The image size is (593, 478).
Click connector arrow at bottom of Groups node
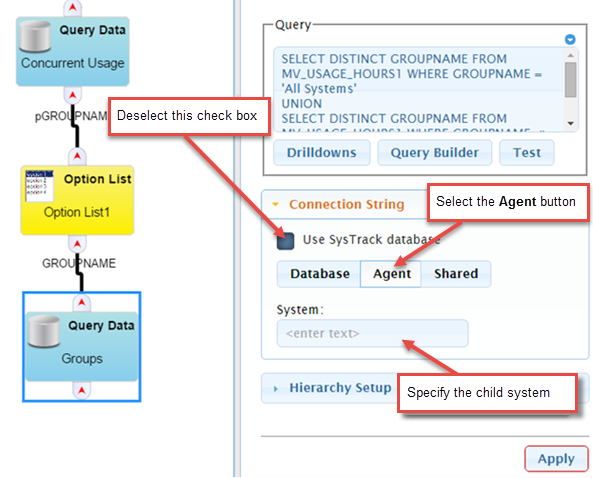[82, 390]
